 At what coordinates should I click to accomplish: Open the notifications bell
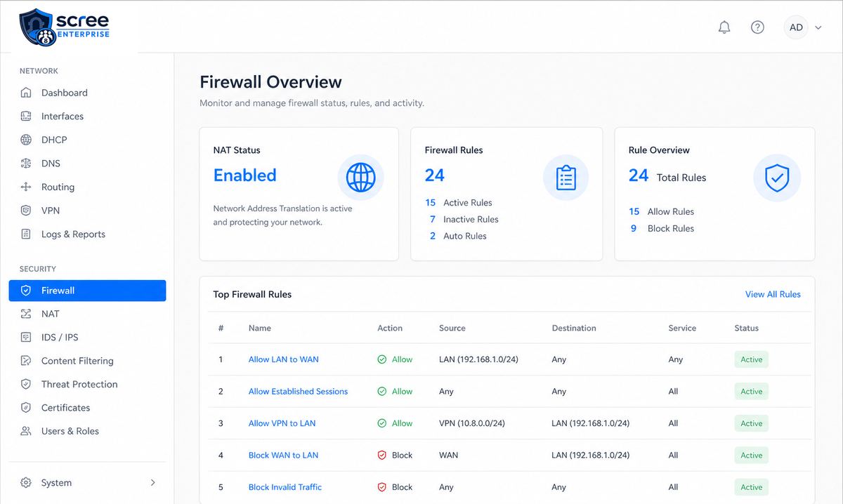[x=724, y=27]
